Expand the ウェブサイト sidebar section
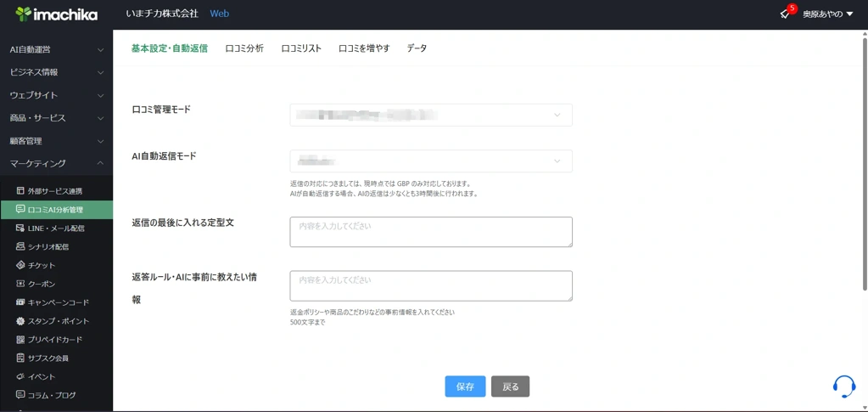Screen dimensions: 868x412 coord(57,95)
